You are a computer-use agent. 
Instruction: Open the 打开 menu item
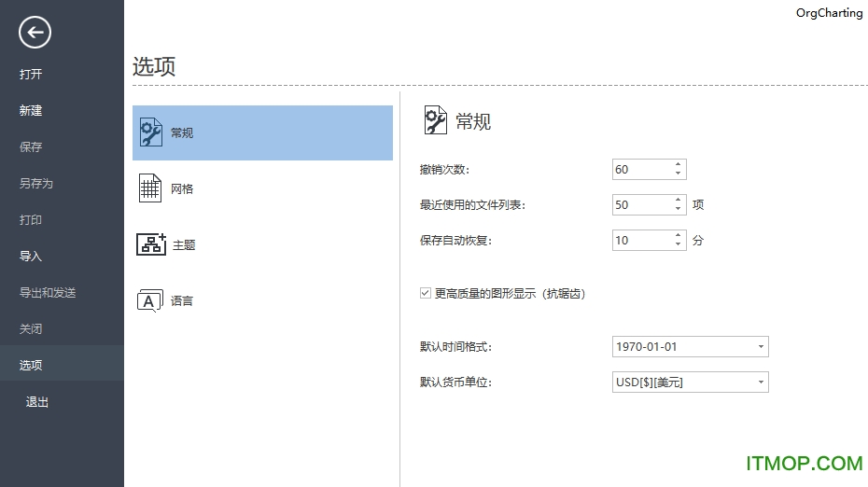(x=31, y=75)
